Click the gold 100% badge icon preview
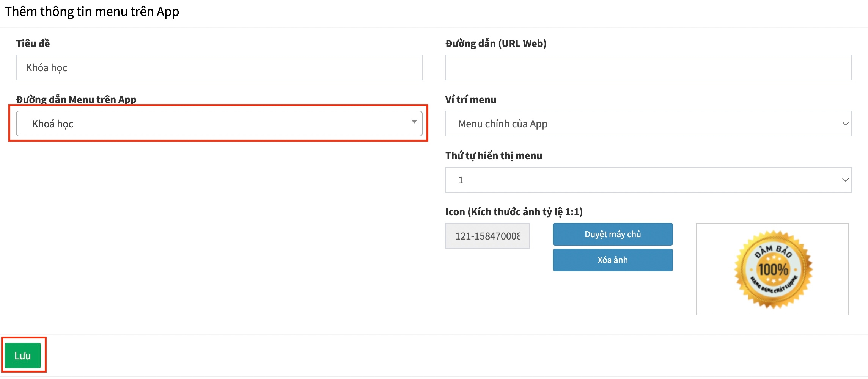The height and width of the screenshot is (379, 868). coord(772,269)
